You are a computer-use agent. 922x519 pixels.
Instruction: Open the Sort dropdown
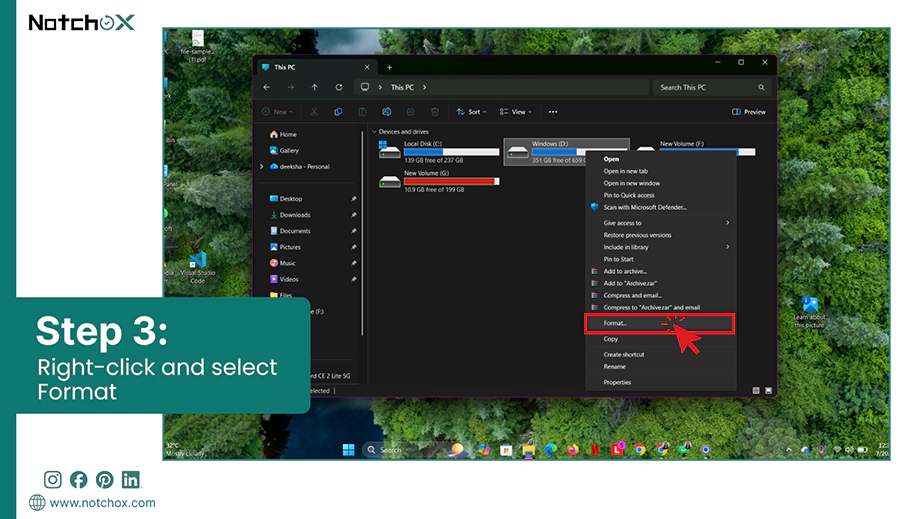[472, 112]
